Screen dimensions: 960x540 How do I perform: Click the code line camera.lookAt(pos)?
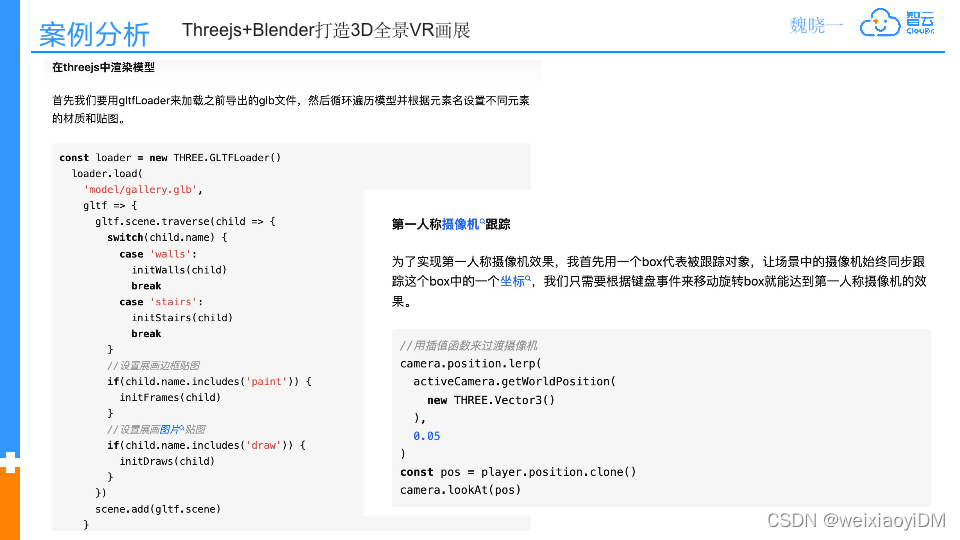[x=460, y=490]
